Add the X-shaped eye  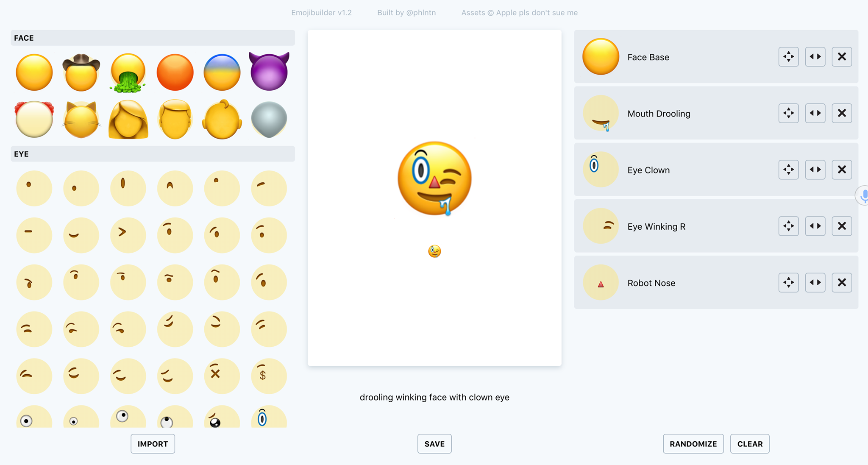click(x=222, y=376)
